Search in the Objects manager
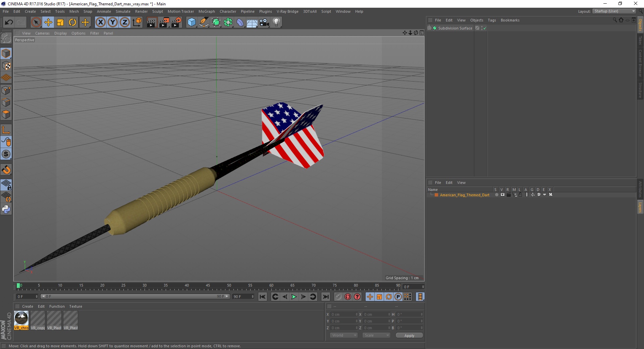Viewport: 644px width, 349px height. 614,20
